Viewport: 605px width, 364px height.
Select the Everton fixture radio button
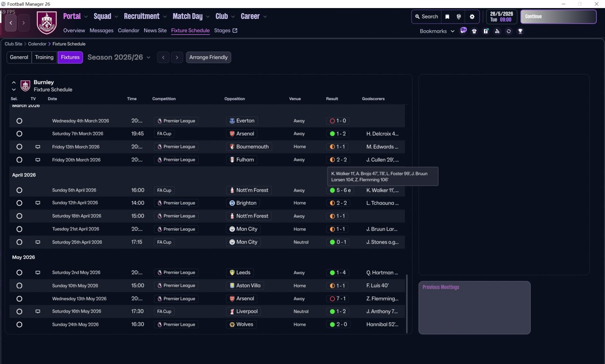tap(19, 121)
